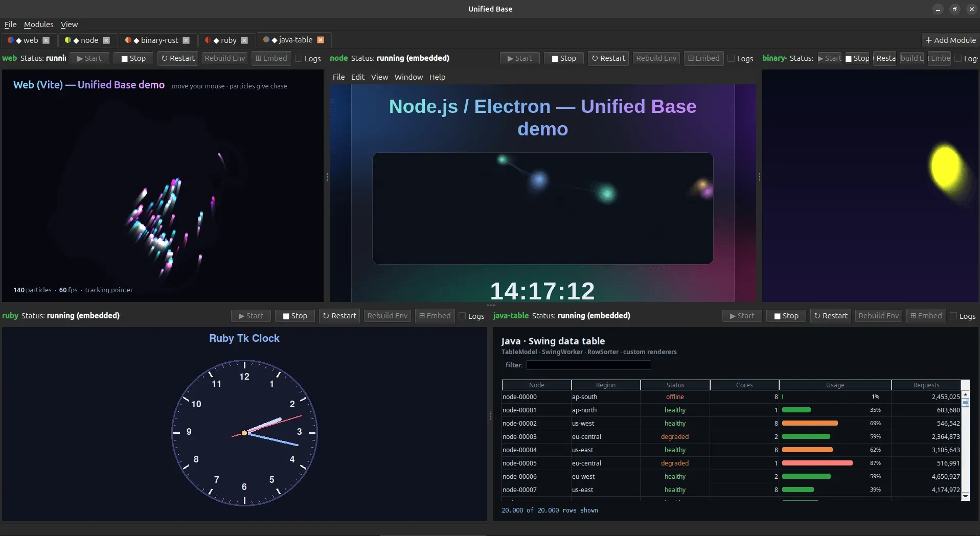This screenshot has width=980, height=536.
Task: Close the ruby module tab
Action: [244, 40]
